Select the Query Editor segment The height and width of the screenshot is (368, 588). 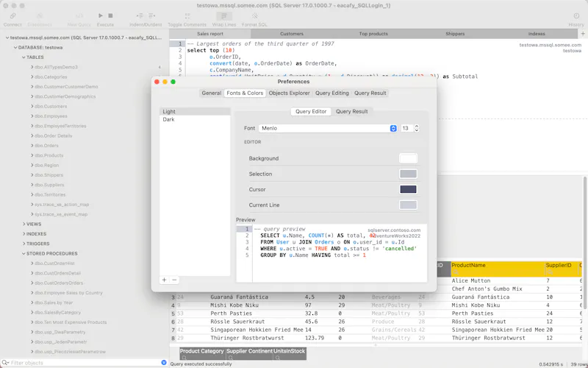pyautogui.click(x=311, y=112)
